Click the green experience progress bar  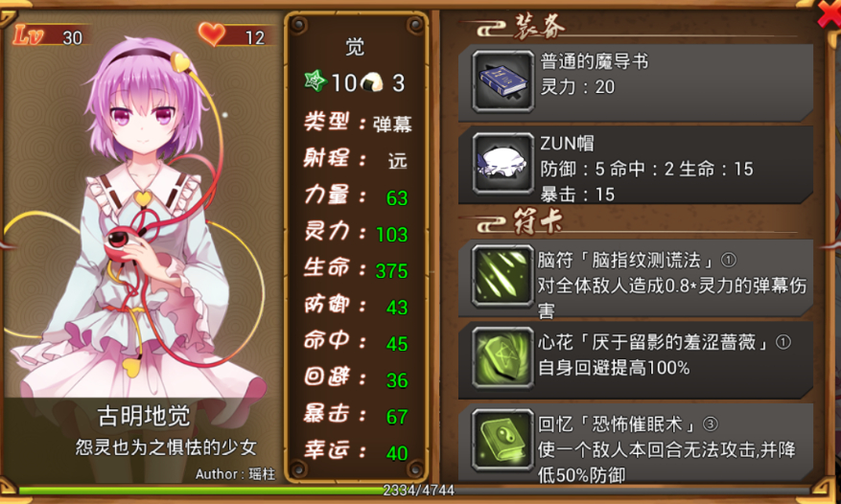click(418, 490)
